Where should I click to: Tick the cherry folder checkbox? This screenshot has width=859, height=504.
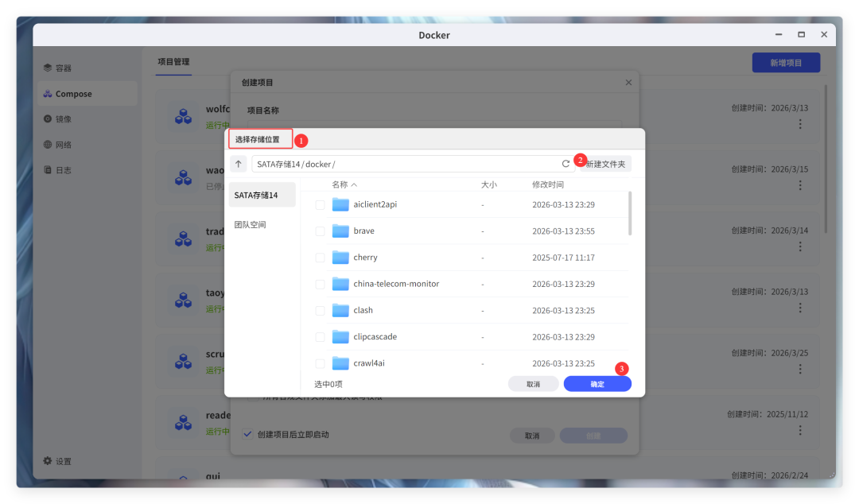[x=320, y=258]
